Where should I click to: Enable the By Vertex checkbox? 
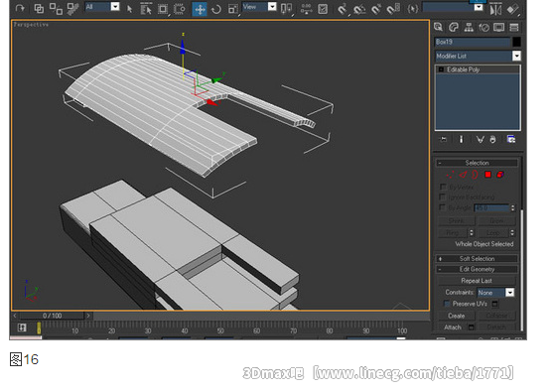pos(443,187)
